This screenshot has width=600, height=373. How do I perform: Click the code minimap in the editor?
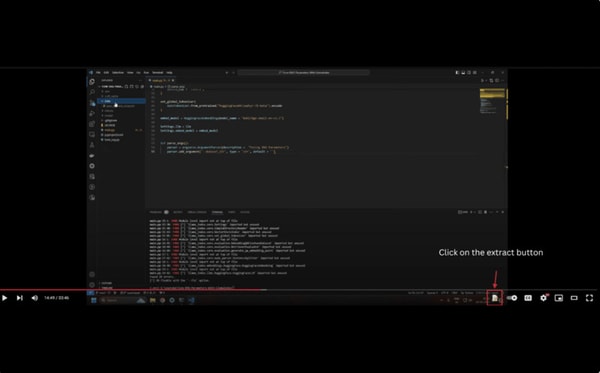pos(492,101)
